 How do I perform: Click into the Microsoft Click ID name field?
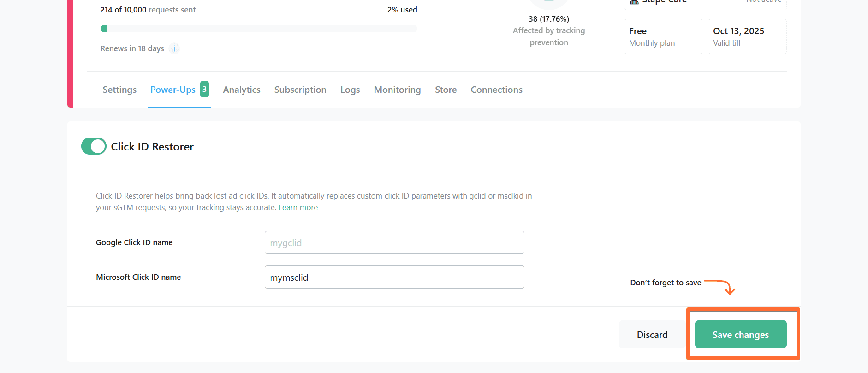coord(394,277)
